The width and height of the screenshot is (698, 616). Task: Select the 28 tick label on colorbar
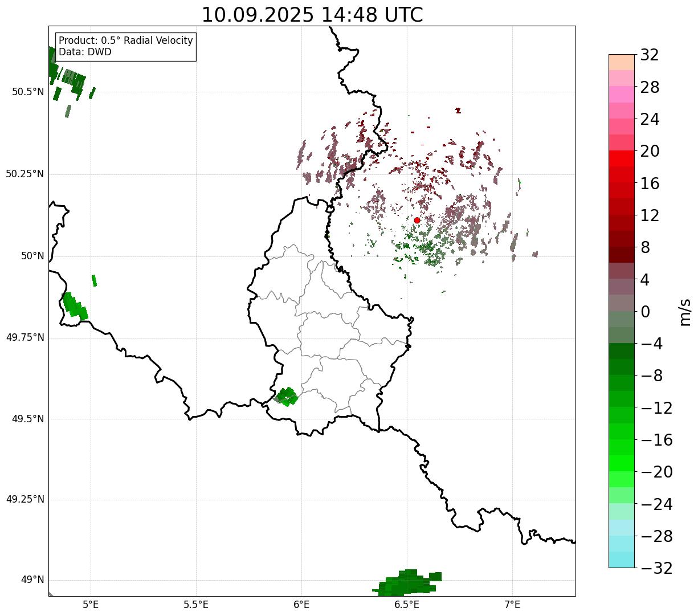650,87
